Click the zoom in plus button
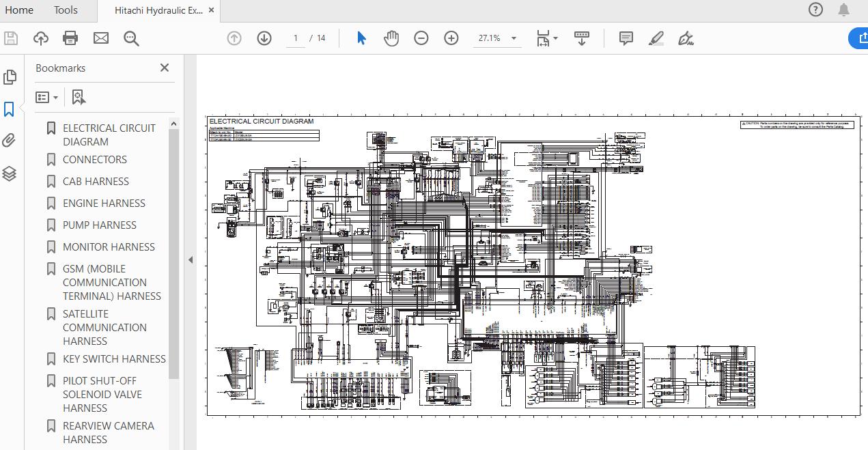The width and height of the screenshot is (868, 450). tap(451, 38)
